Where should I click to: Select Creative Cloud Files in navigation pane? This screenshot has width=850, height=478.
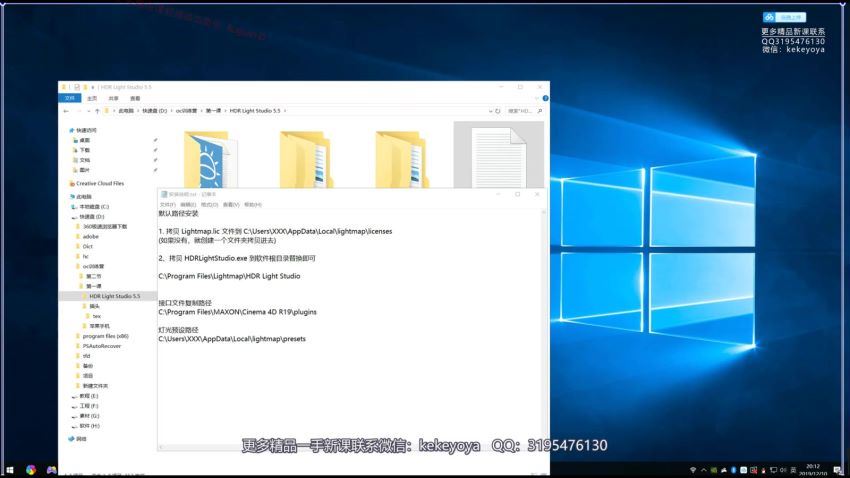(100, 183)
